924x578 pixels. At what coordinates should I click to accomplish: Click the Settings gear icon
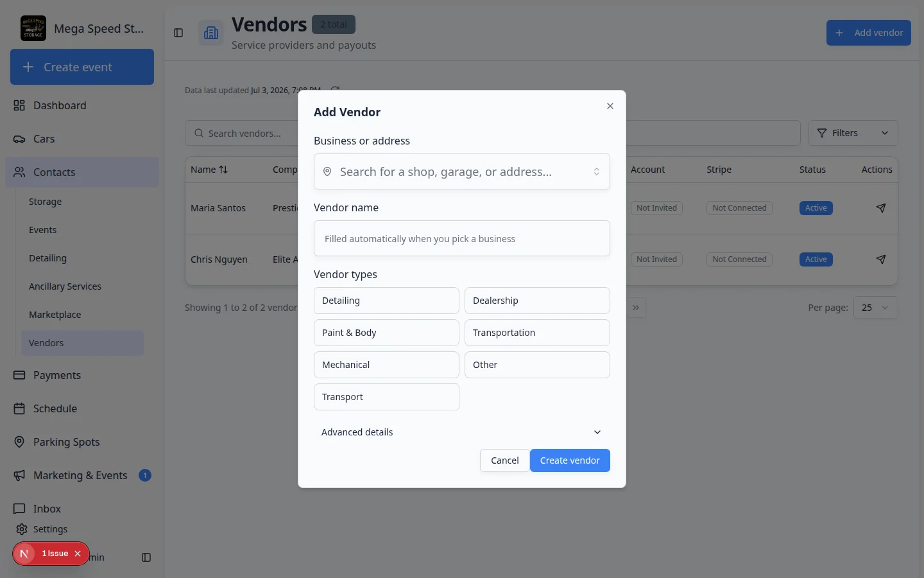click(22, 529)
